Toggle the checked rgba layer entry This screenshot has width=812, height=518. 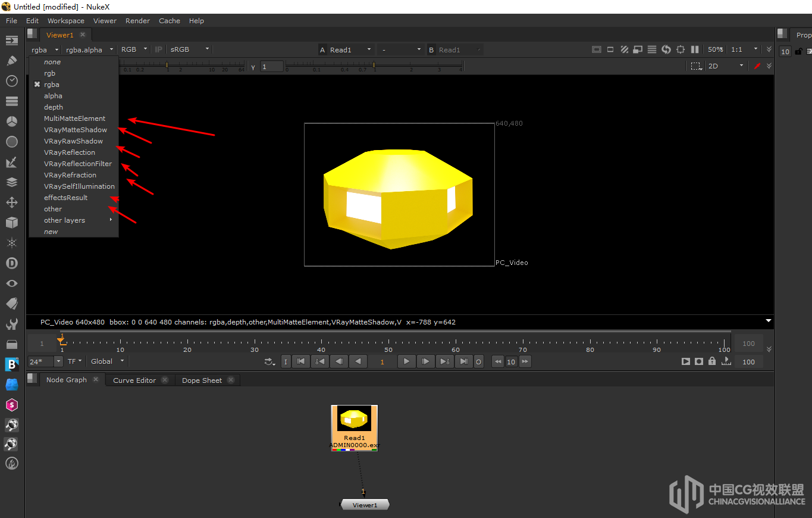click(73, 85)
